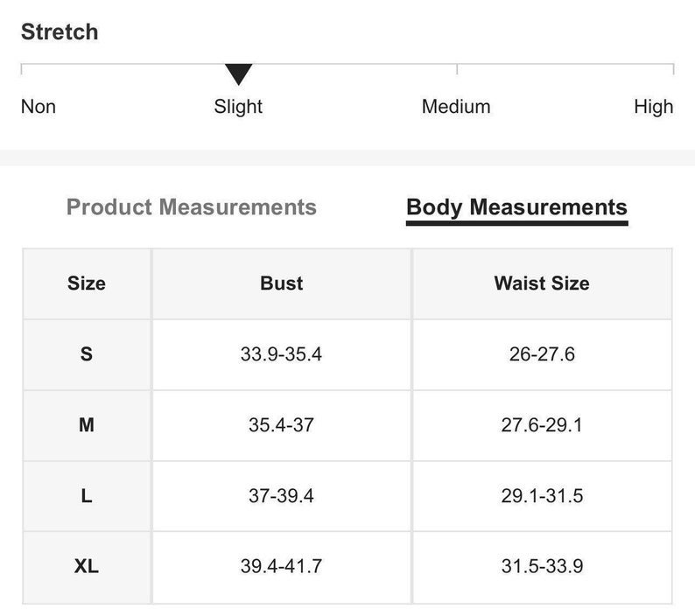Click the waist value 27.6-29.1

[542, 425]
